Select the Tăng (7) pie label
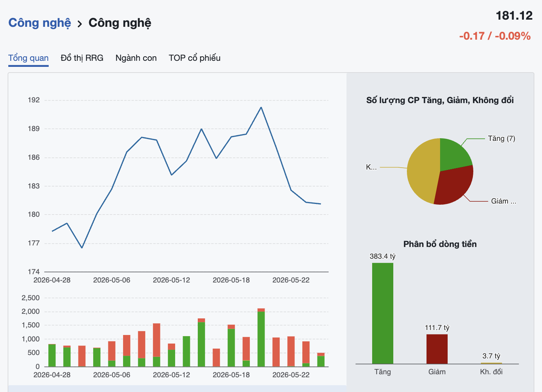The height and width of the screenshot is (392, 542). pyautogui.click(x=501, y=139)
